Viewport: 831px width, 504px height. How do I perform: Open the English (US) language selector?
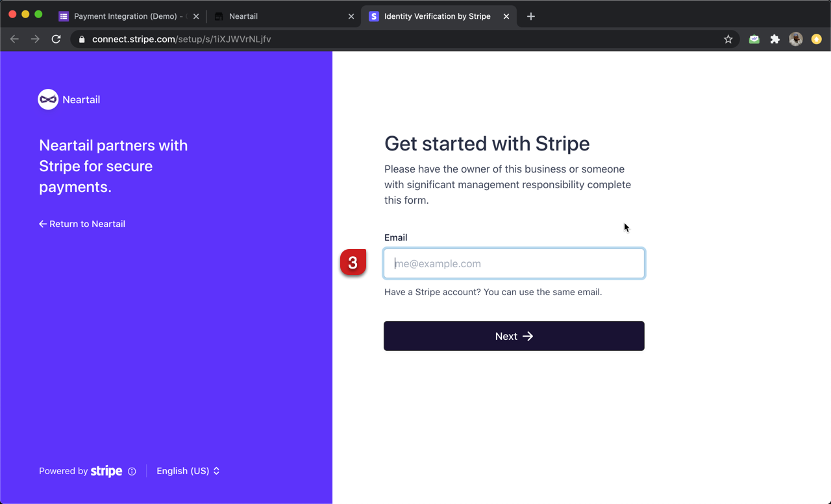pos(188,471)
